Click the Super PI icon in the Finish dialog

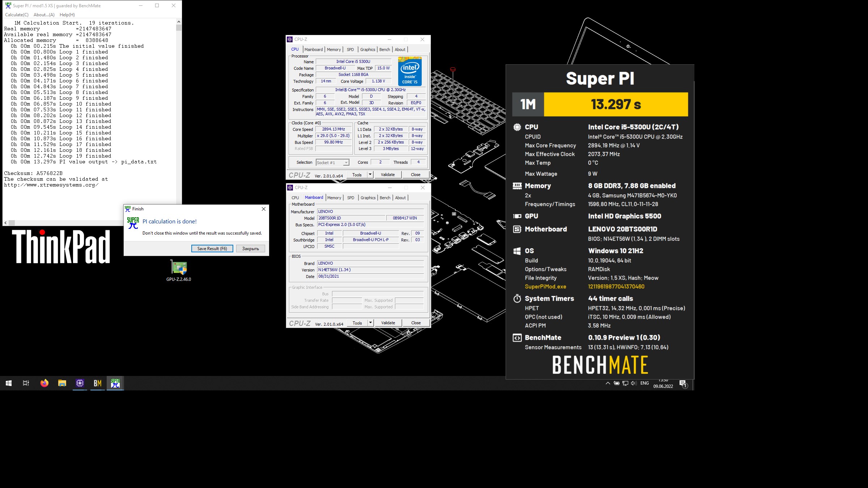133,223
